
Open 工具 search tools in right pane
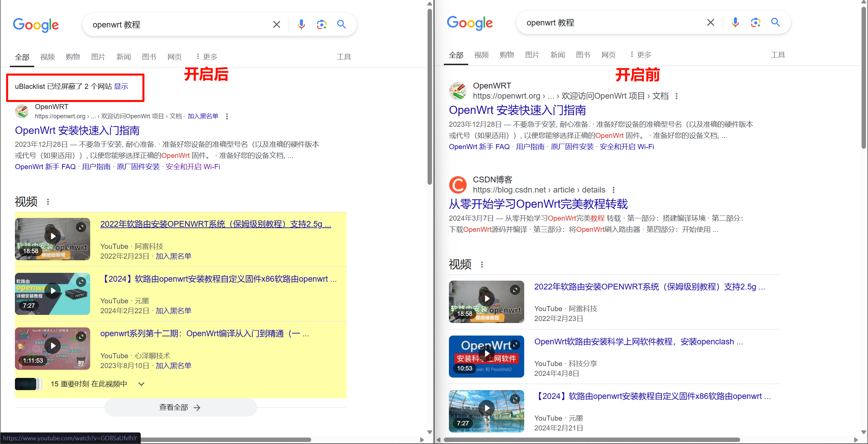[777, 55]
